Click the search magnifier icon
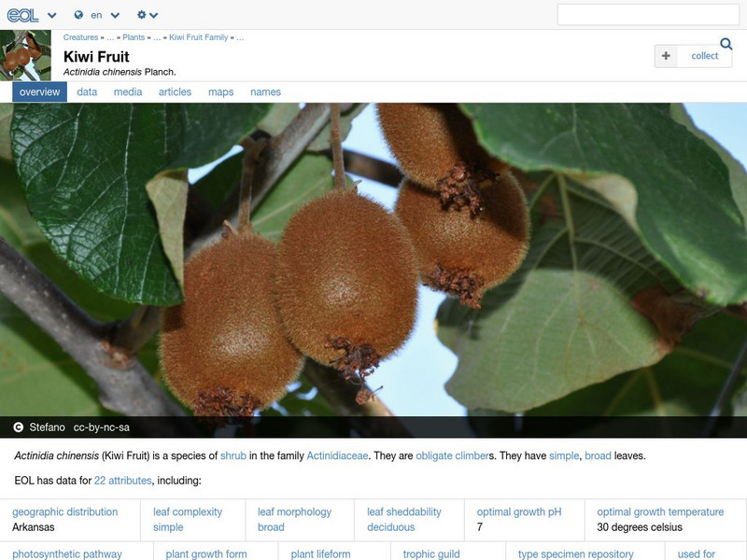The image size is (747, 560). pos(724,44)
